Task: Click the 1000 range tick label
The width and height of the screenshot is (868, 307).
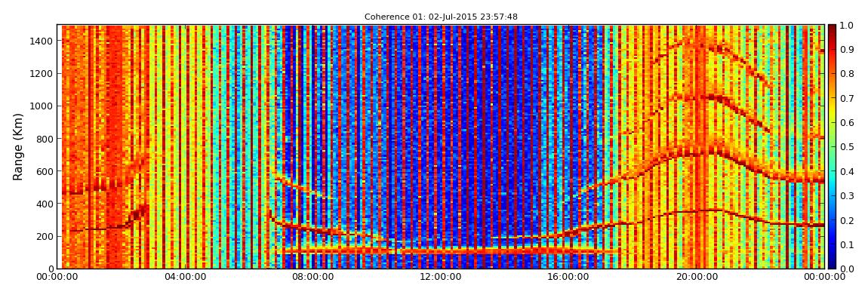Action: tap(40, 106)
